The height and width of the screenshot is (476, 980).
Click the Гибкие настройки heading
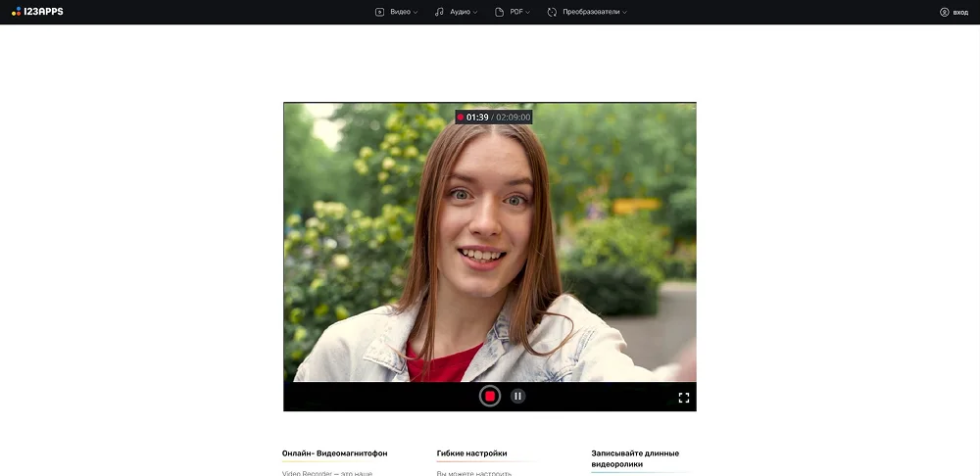click(x=471, y=453)
